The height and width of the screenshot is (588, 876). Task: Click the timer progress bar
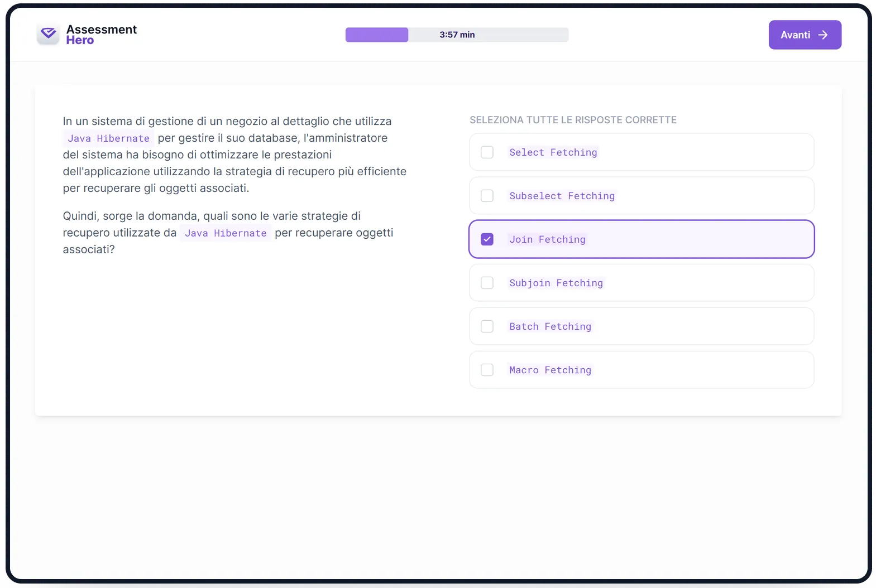click(x=457, y=35)
